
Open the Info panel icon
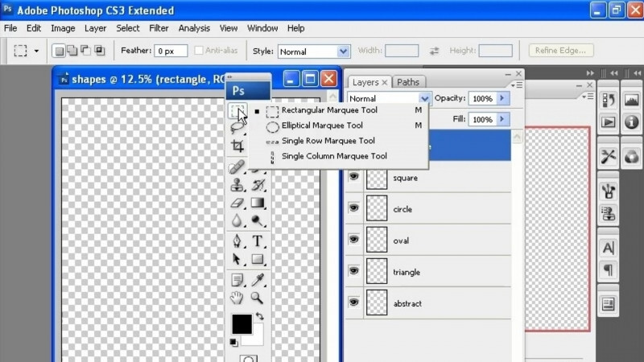pyautogui.click(x=632, y=122)
